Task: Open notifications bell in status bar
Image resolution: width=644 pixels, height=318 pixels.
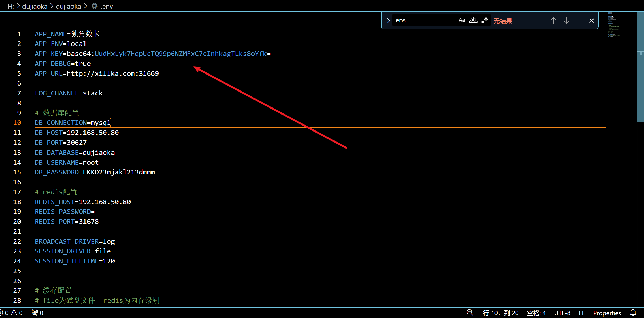Action: [633, 313]
